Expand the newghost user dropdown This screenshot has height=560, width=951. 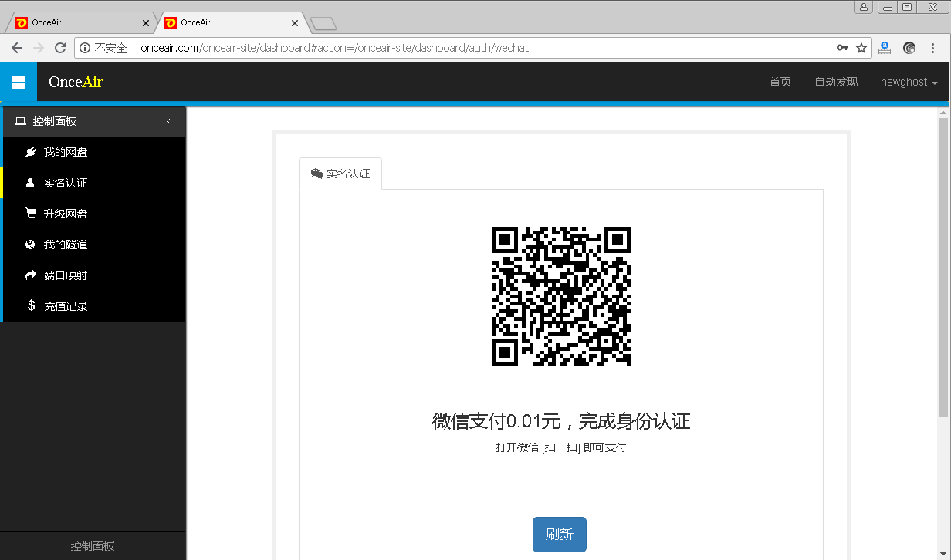[909, 82]
